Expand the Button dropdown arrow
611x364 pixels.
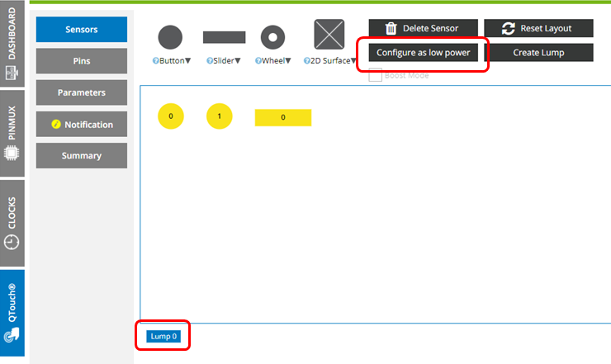(x=188, y=60)
